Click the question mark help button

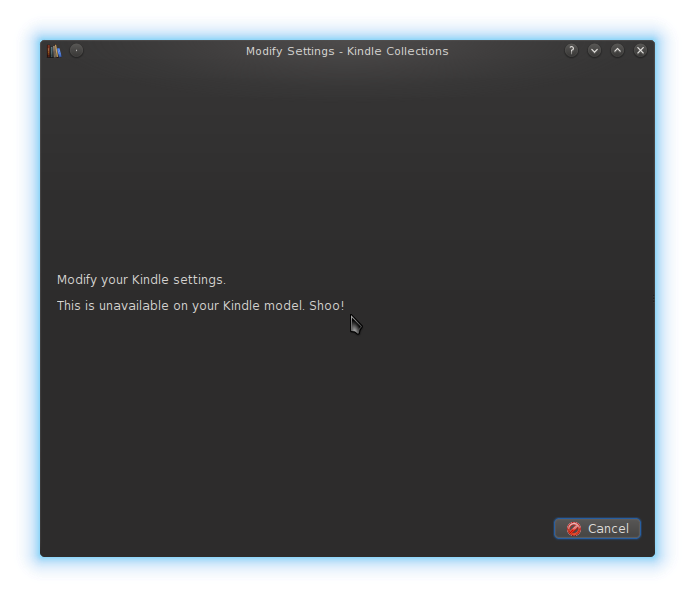coord(571,51)
